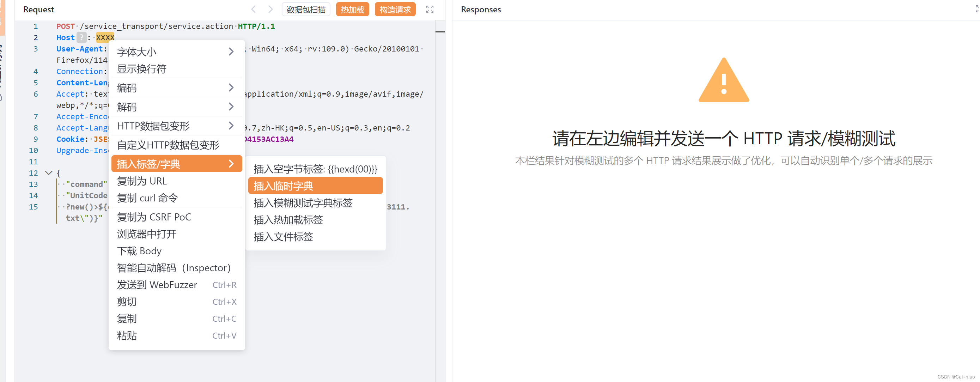Viewport: 980px width, 382px height.
Task: Click the Cookie header name
Action: click(x=71, y=139)
